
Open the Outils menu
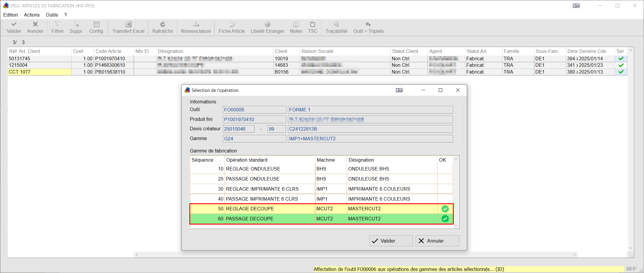52,15
